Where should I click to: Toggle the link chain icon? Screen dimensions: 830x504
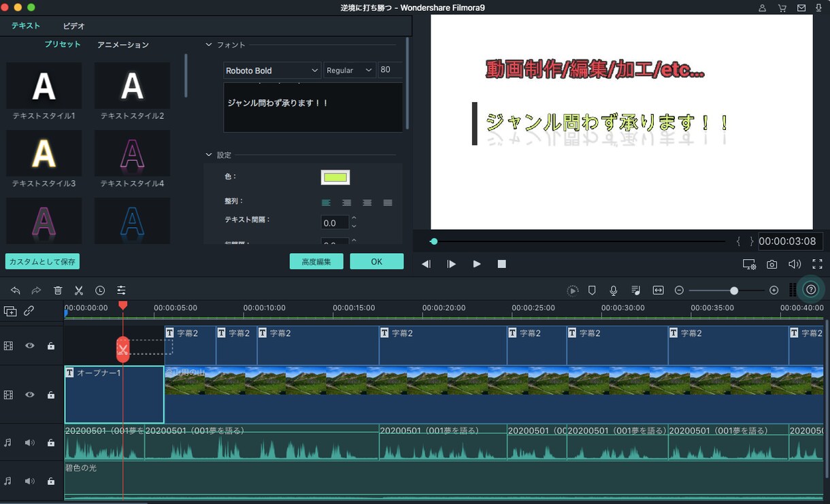(29, 311)
